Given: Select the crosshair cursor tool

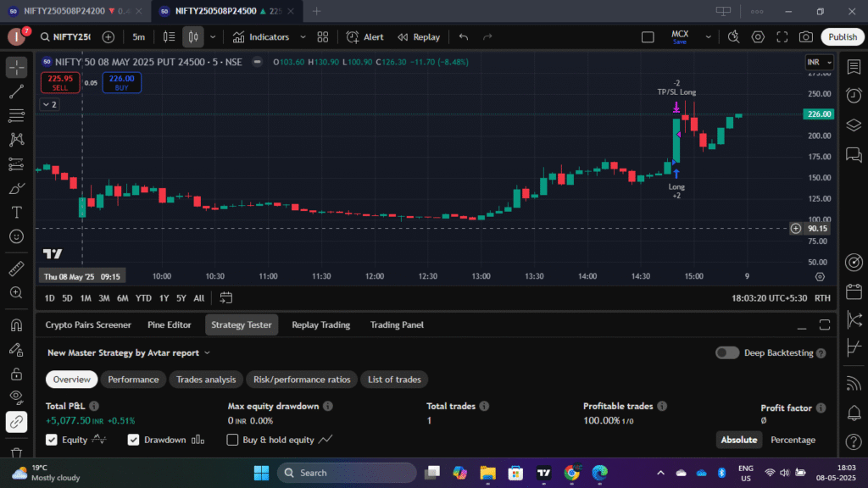Looking at the screenshot, I should (17, 68).
